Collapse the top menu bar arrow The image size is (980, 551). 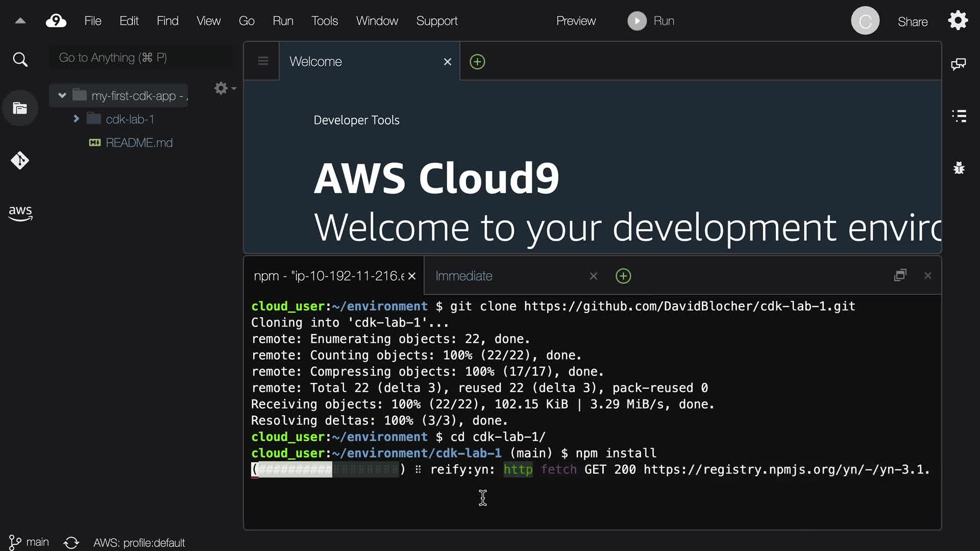tap(20, 21)
